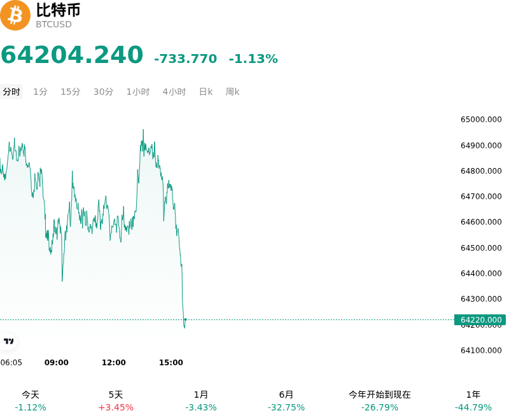Open the TradingView logo badge
The width and height of the screenshot is (509, 420).
coord(8,341)
